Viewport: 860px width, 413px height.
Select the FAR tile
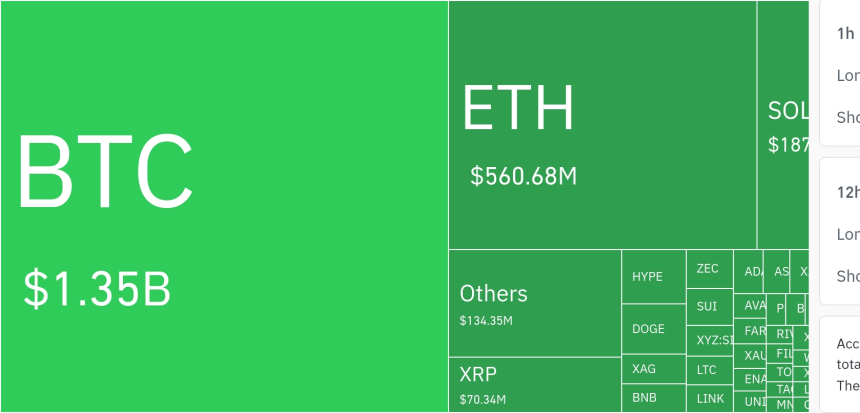coord(750,331)
